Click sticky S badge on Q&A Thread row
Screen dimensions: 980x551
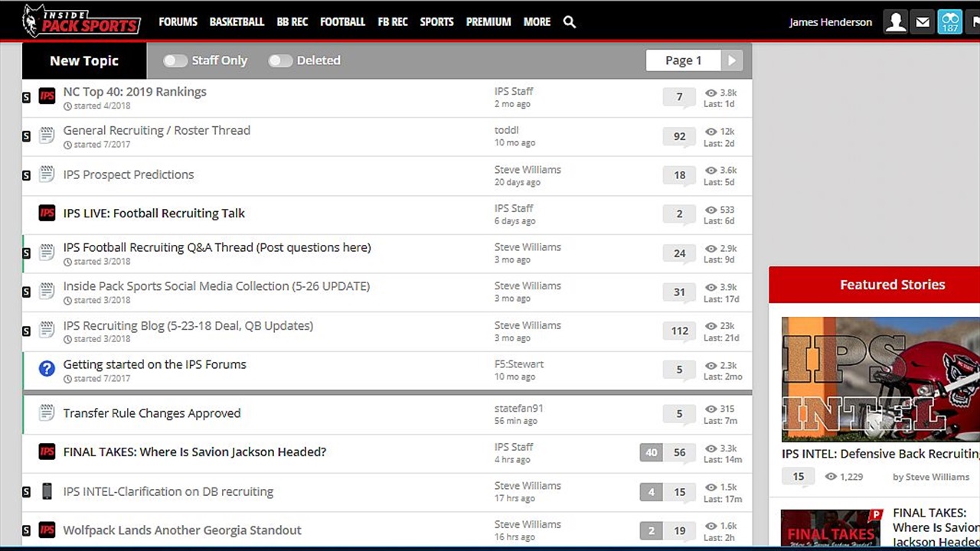[26, 253]
